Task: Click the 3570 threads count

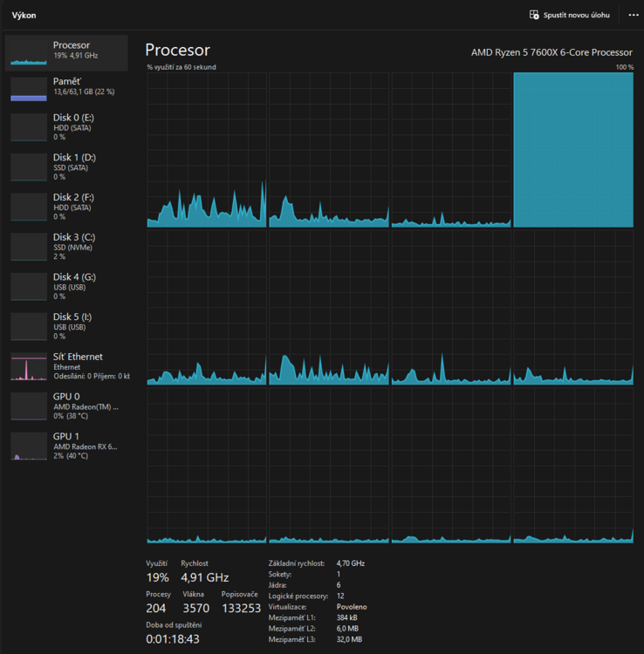Action: pyautogui.click(x=195, y=609)
